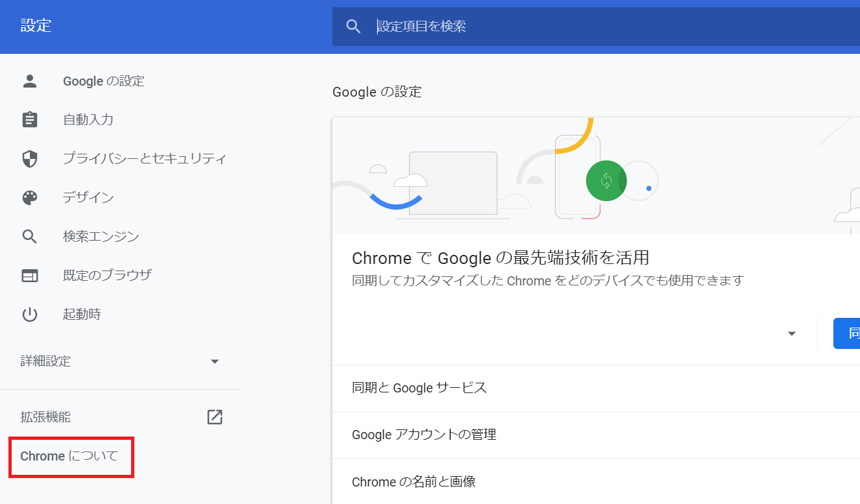The width and height of the screenshot is (860, 504).
Task: Click the heading Chrome で Google の最先端技術を活用
Action: pos(500,258)
